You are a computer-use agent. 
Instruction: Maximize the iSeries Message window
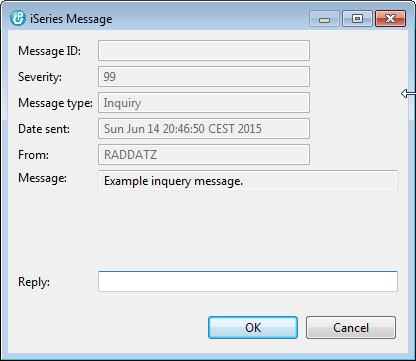[x=357, y=19]
